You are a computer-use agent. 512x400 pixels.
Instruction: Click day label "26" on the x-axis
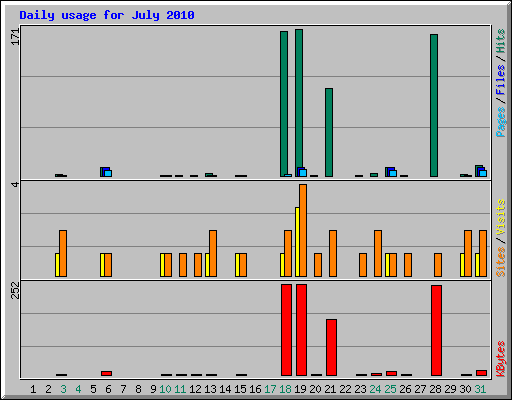pos(405,389)
